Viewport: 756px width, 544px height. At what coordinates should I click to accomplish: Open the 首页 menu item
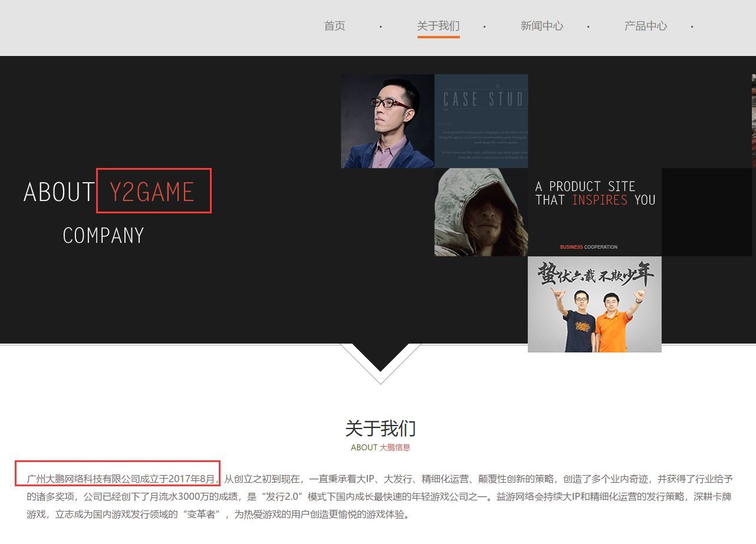334,26
